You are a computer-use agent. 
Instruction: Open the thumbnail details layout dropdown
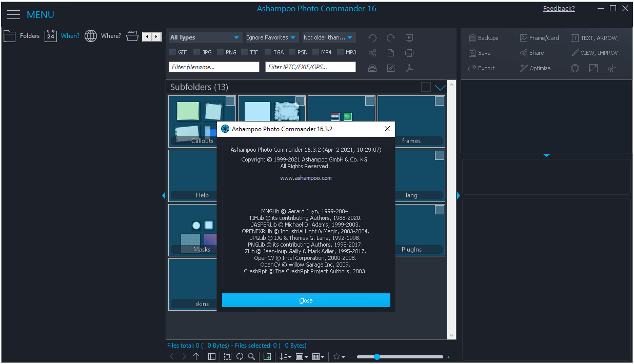coord(319,356)
